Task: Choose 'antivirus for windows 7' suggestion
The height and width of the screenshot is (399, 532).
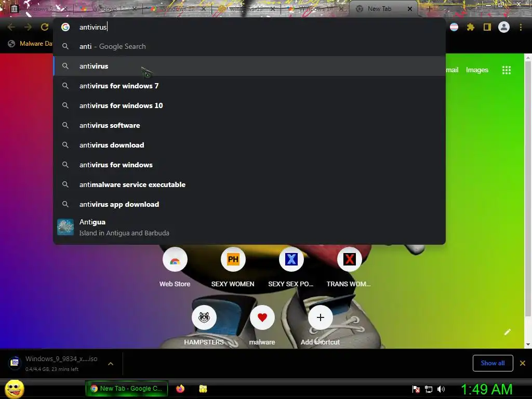Action: (249, 86)
